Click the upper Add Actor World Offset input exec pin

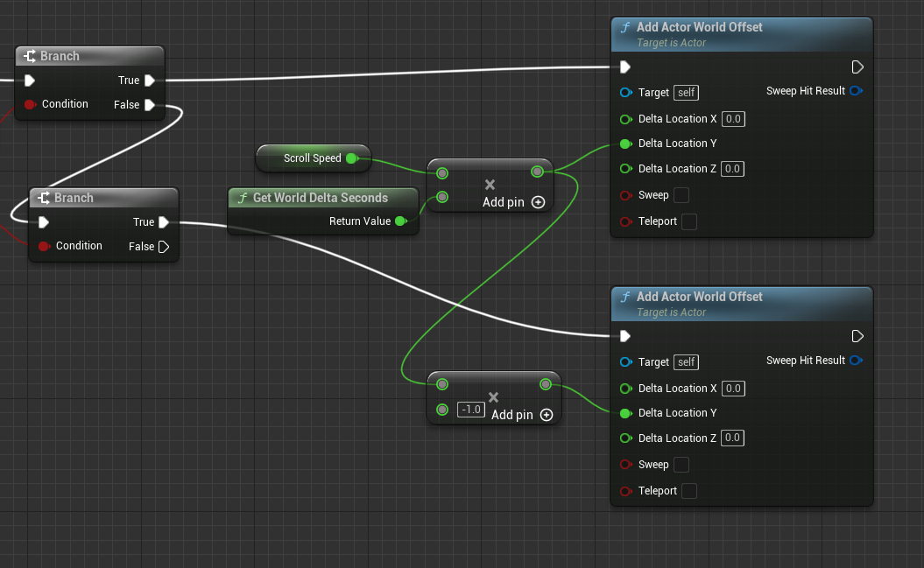[625, 67]
